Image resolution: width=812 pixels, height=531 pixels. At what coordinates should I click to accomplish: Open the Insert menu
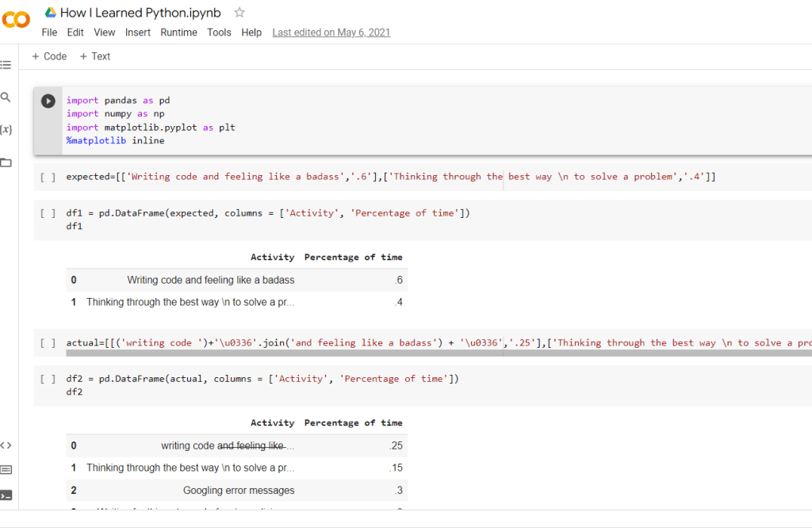138,32
